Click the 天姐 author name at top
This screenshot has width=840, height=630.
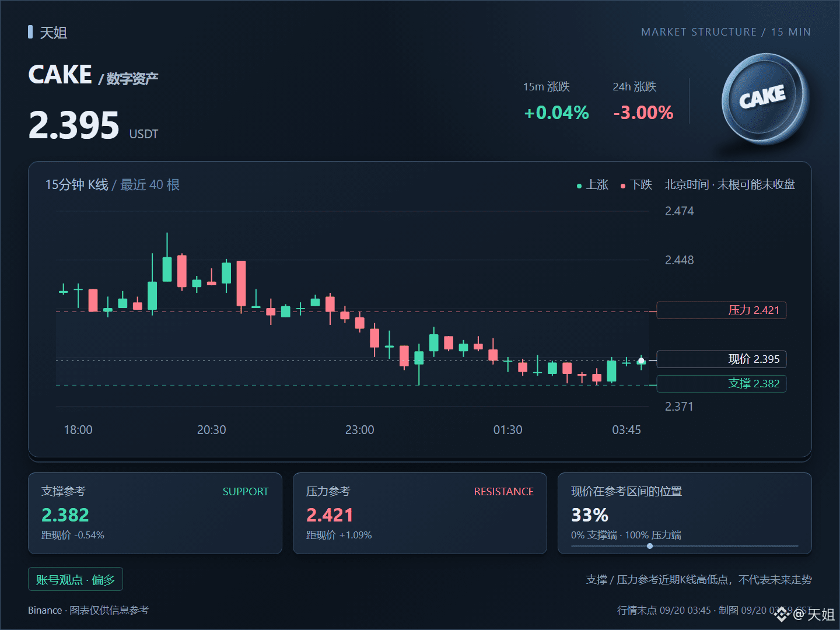pyautogui.click(x=54, y=33)
